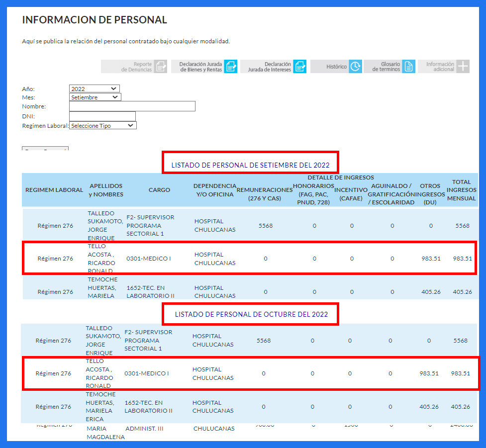Image resolution: width=486 pixels, height=448 pixels.
Task: Click the TOTAL INGRESOS MENSUAL column header
Action: 462,190
